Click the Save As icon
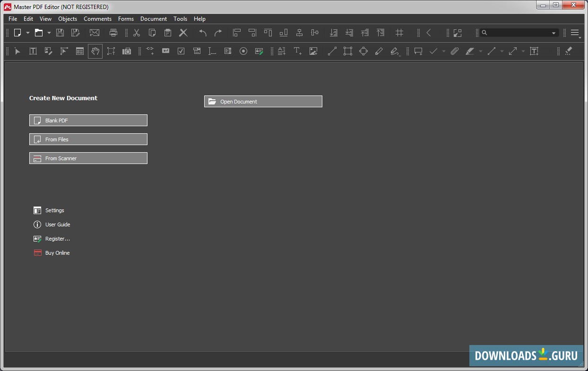Image resolution: width=588 pixels, height=371 pixels. [75, 33]
